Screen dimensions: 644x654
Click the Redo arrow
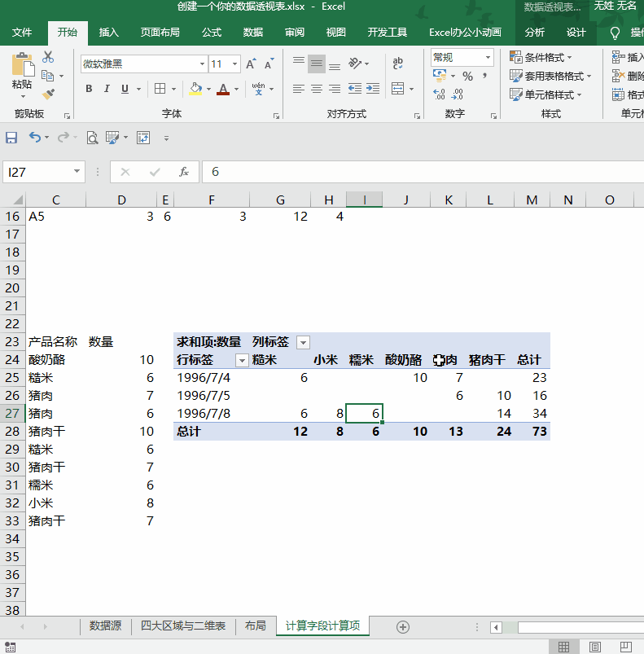63,137
